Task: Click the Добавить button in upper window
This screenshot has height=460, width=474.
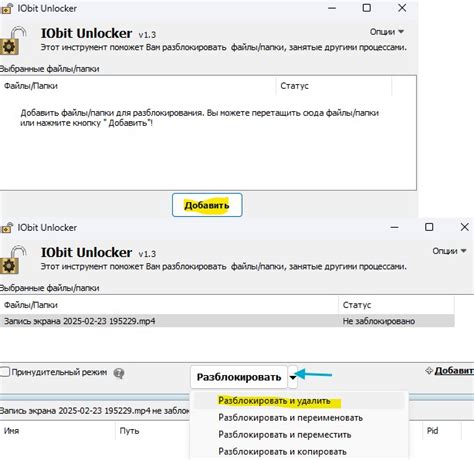Action: coord(207,205)
